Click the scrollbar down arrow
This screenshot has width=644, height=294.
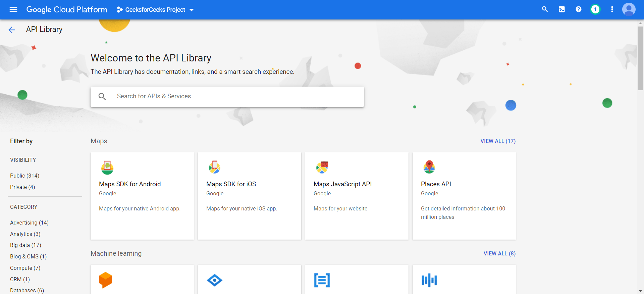[x=640, y=291]
